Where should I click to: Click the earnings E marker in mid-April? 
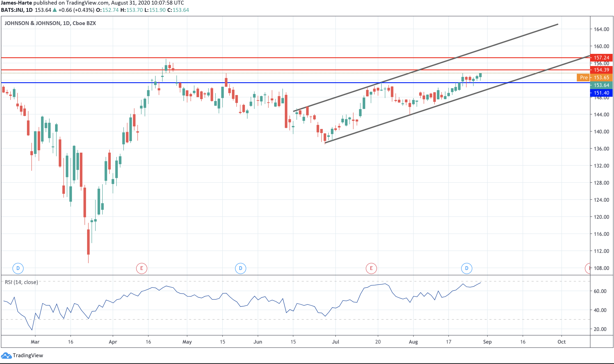141,268
